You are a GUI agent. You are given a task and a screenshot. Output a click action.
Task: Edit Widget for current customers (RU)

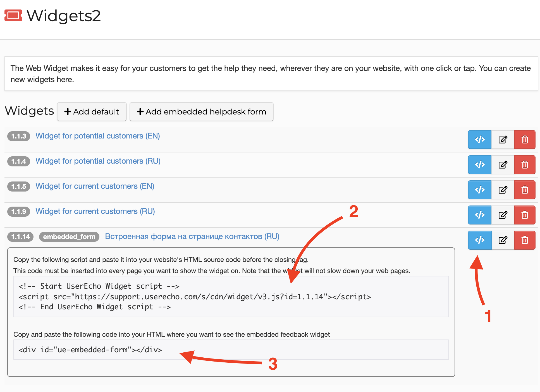[x=503, y=215]
